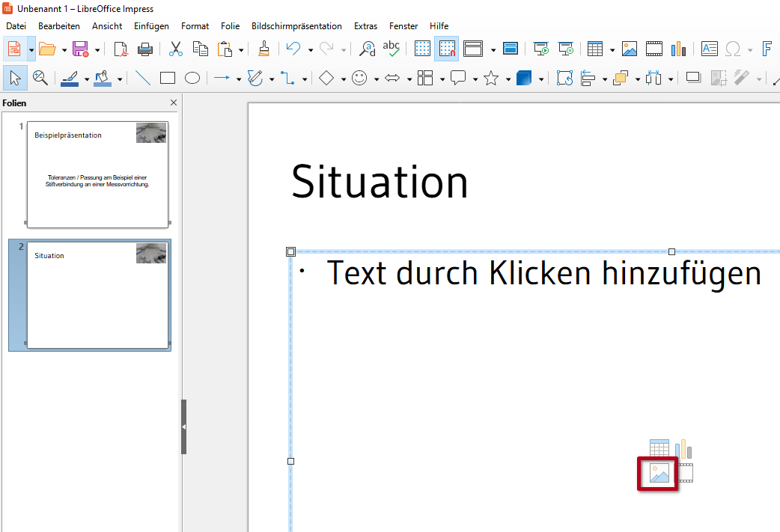Select the Ellipse drawing tool
Viewport: 780px width, 532px height.
[192, 78]
